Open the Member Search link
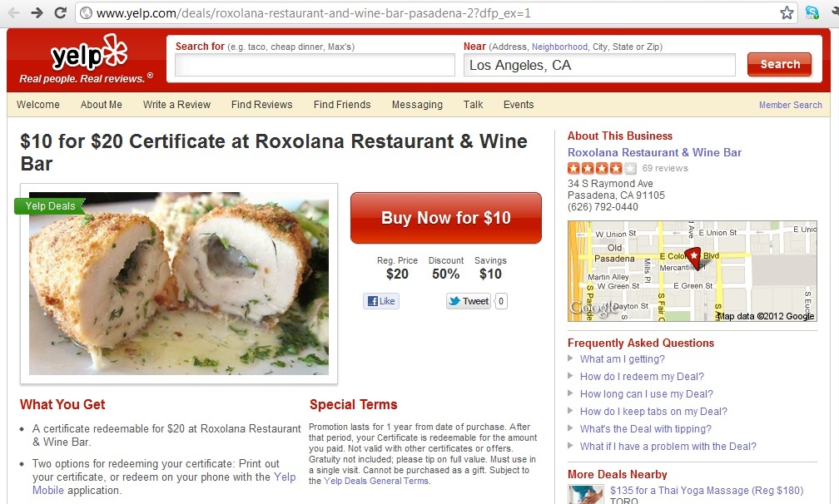The image size is (839, 504). (791, 106)
